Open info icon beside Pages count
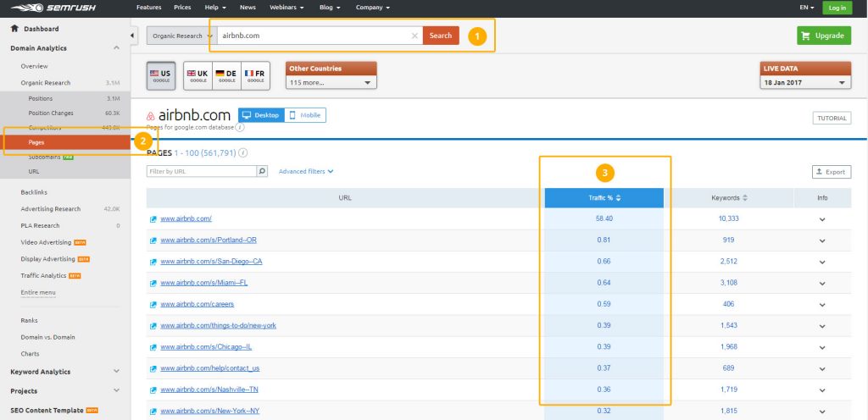Image resolution: width=868 pixels, height=420 pixels. (243, 153)
